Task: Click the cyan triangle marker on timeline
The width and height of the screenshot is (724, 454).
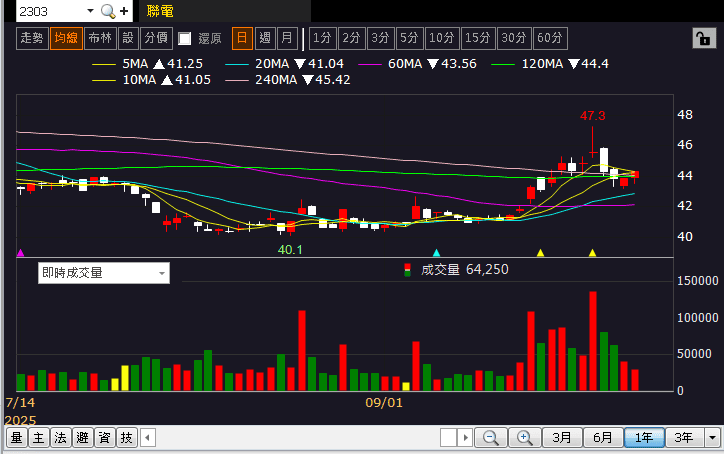Action: click(436, 253)
